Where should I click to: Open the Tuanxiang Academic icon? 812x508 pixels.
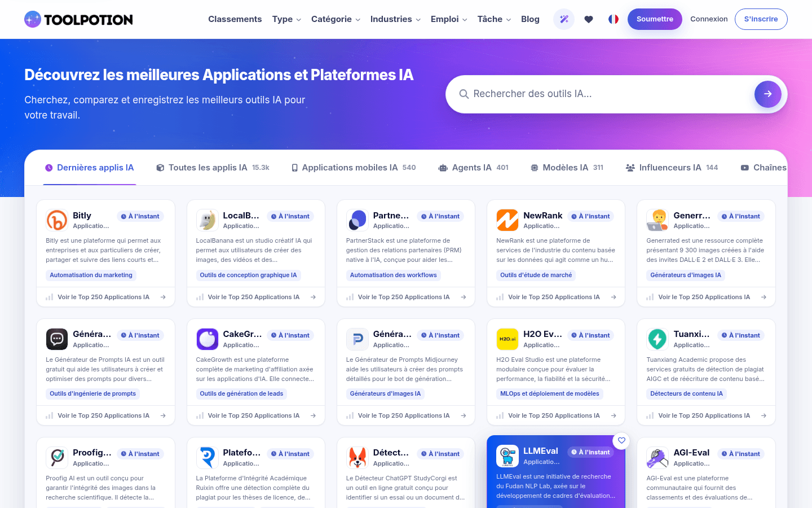point(657,339)
